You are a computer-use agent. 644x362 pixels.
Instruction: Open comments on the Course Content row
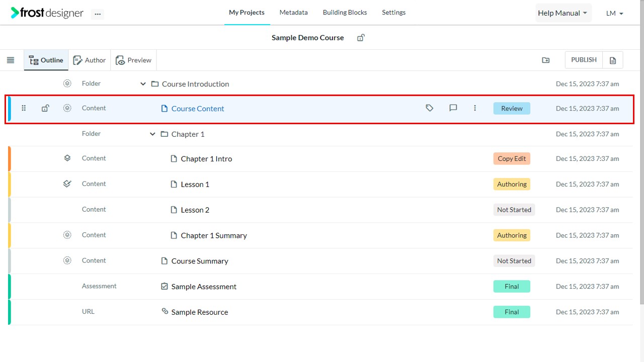pyautogui.click(x=453, y=108)
